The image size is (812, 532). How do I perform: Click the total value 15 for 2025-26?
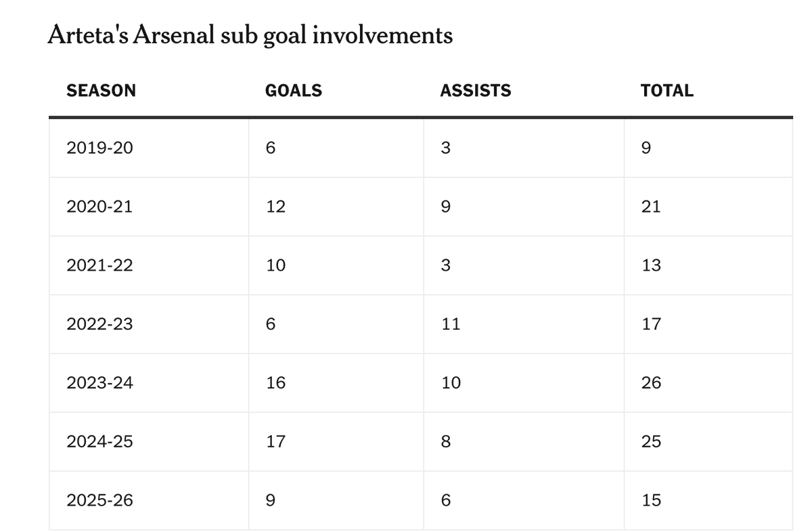click(x=651, y=501)
